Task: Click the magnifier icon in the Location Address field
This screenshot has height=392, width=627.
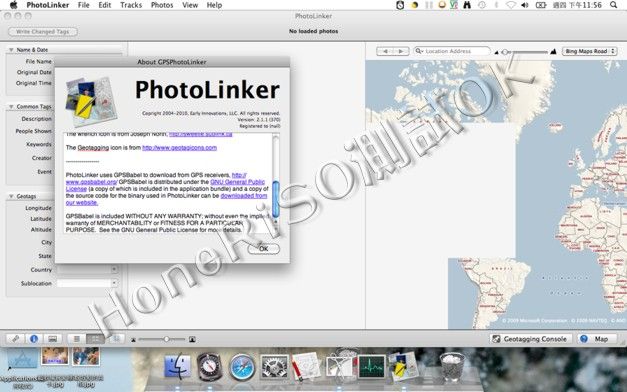Action: [419, 51]
